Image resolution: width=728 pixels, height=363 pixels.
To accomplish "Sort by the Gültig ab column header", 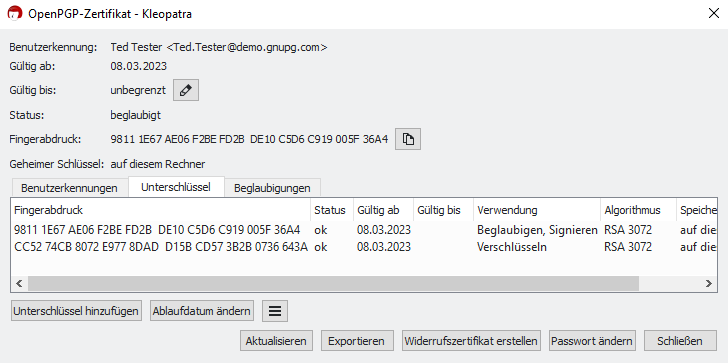I will pos(384,210).
